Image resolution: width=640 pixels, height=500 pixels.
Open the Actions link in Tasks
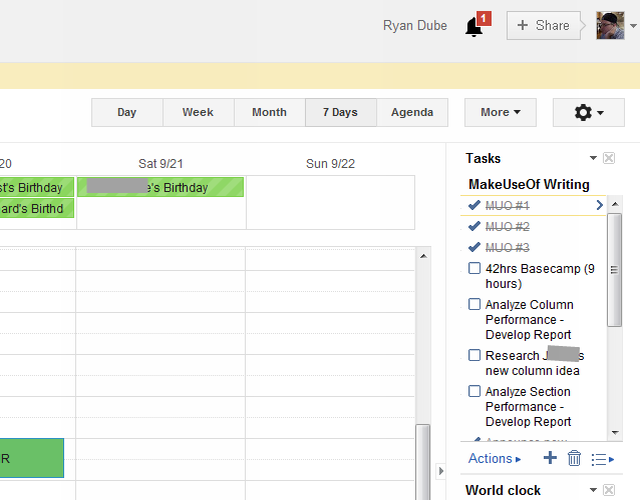(494, 459)
